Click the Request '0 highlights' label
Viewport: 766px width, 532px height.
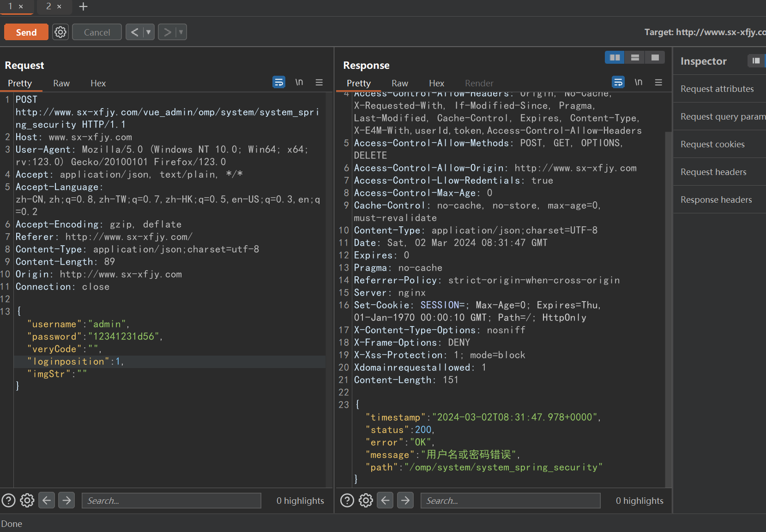(x=300, y=501)
